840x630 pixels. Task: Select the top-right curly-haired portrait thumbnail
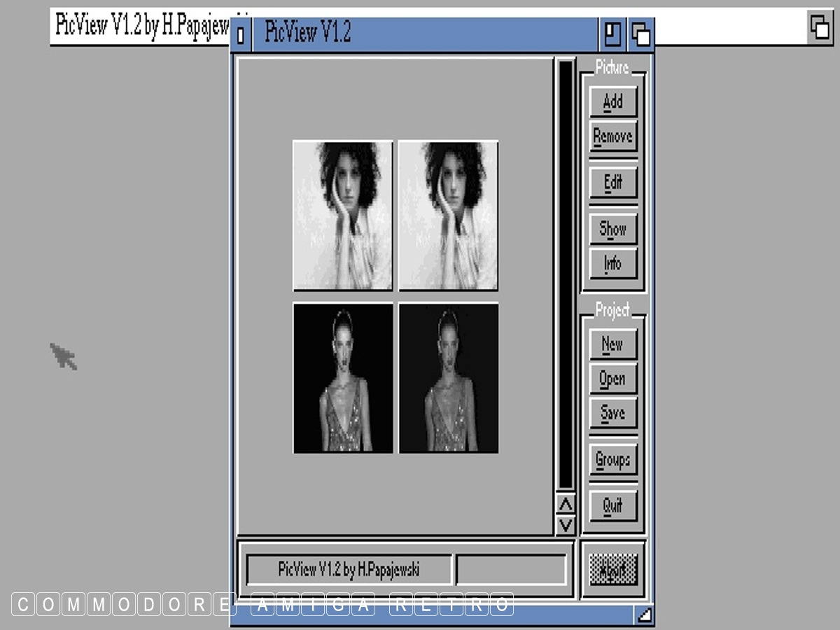[448, 215]
